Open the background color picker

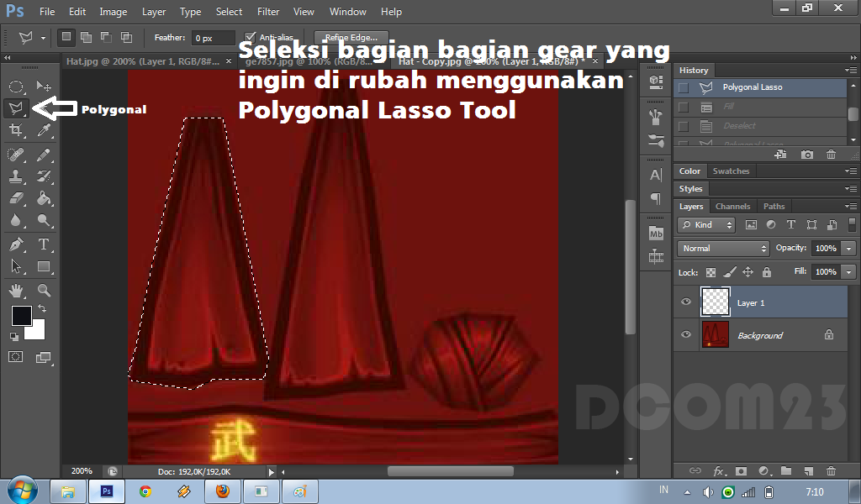point(37,332)
